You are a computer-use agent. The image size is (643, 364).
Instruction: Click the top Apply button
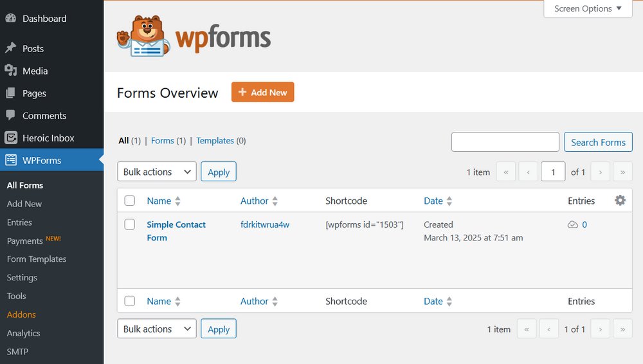coord(219,172)
